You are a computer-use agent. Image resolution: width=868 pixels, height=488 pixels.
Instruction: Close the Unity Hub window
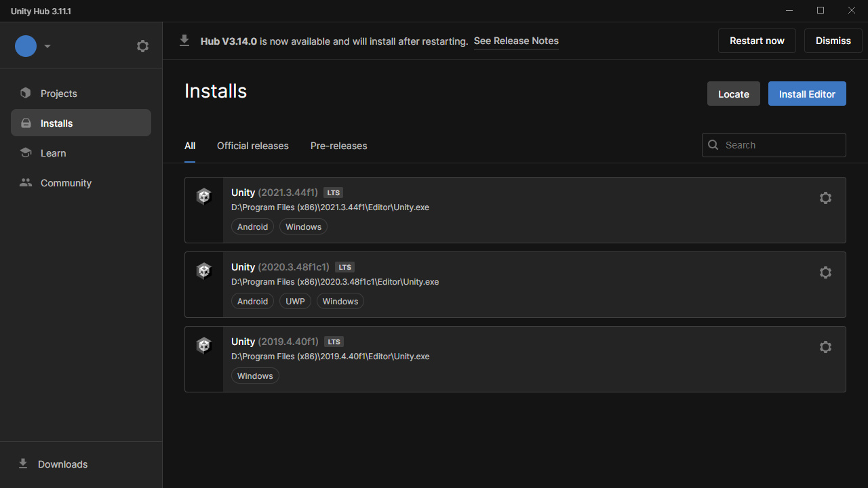[x=852, y=10]
